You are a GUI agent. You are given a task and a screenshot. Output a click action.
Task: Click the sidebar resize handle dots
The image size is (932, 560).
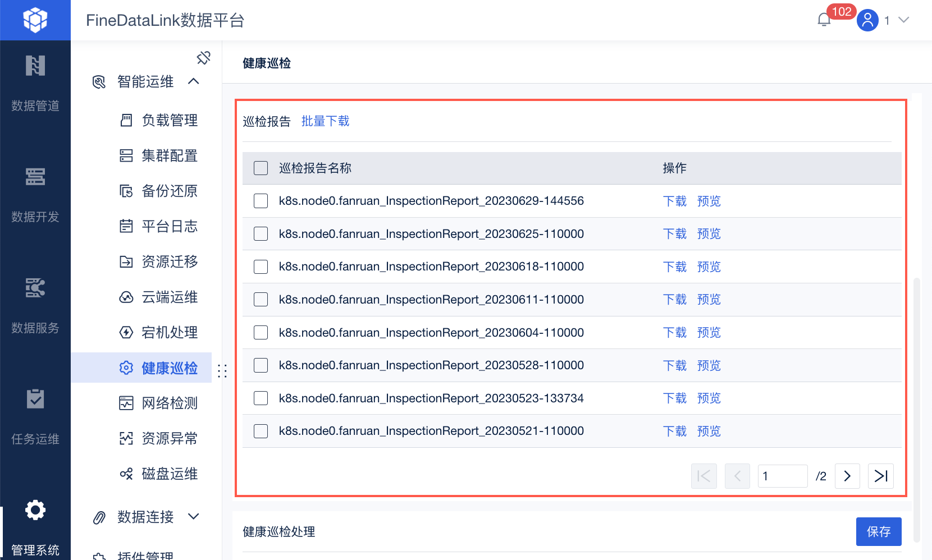(222, 371)
